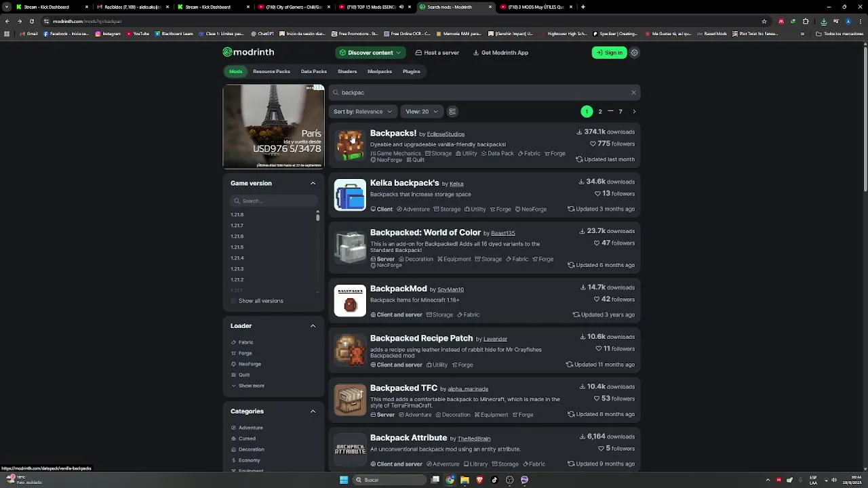Open the bookmarks overflow chevron
This screenshot has width=868, height=488.
[802, 34]
